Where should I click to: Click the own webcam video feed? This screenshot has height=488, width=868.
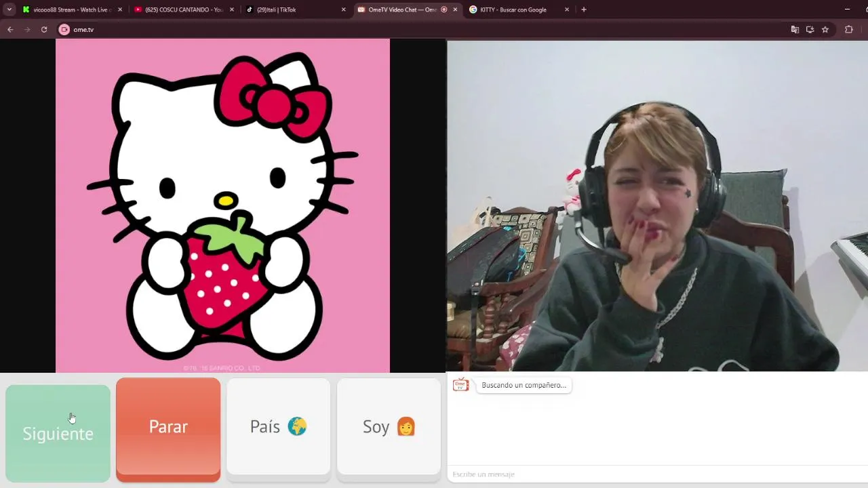click(657, 205)
